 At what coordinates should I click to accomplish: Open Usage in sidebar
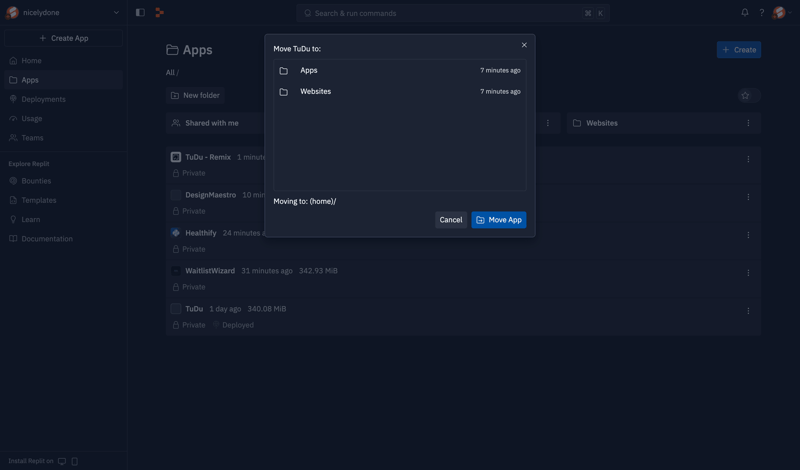pyautogui.click(x=63, y=119)
